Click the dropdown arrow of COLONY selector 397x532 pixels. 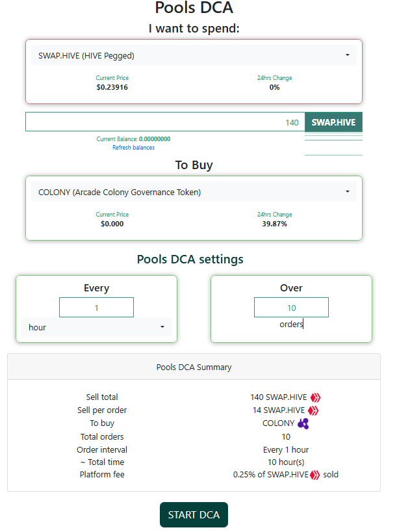(348, 192)
